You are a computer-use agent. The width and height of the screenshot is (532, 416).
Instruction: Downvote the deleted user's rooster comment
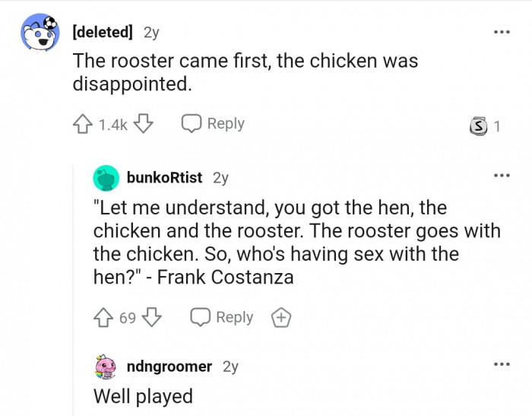tap(144, 124)
